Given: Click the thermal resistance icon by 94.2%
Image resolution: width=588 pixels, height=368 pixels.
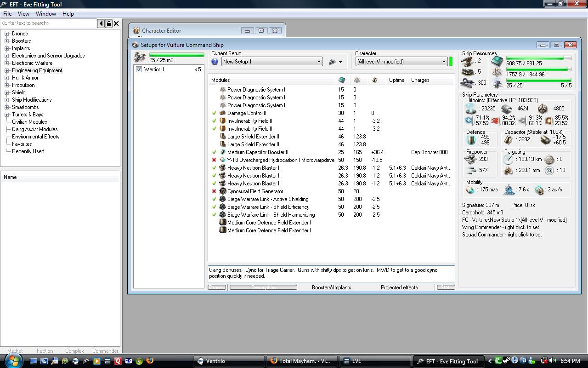Looking at the screenshot, I should [x=495, y=121].
